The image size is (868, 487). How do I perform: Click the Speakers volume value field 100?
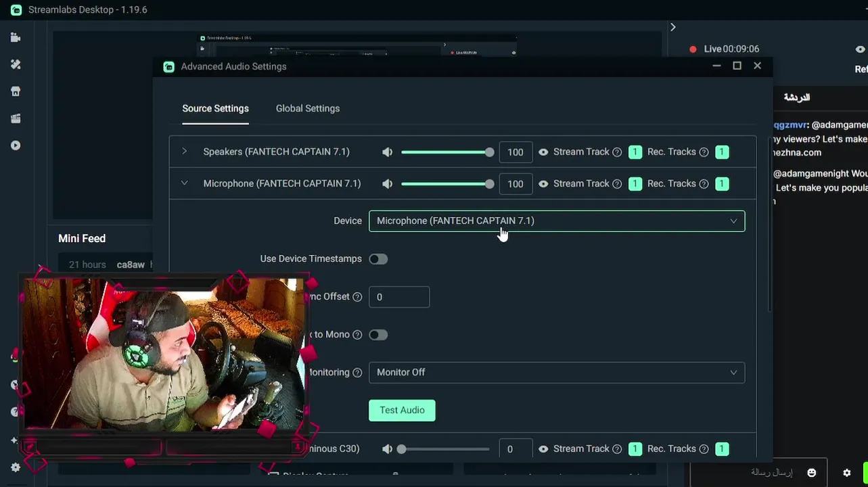click(516, 152)
